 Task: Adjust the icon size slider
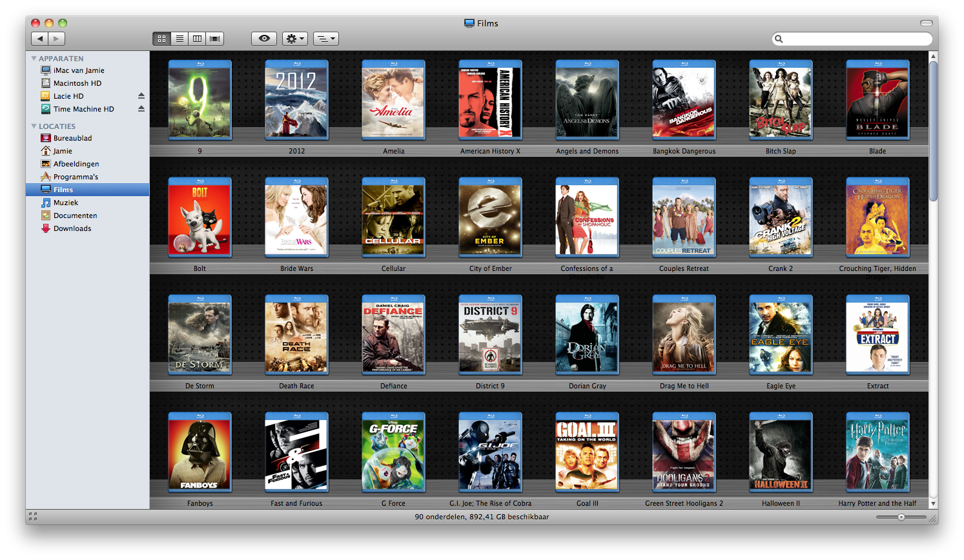[x=901, y=517]
